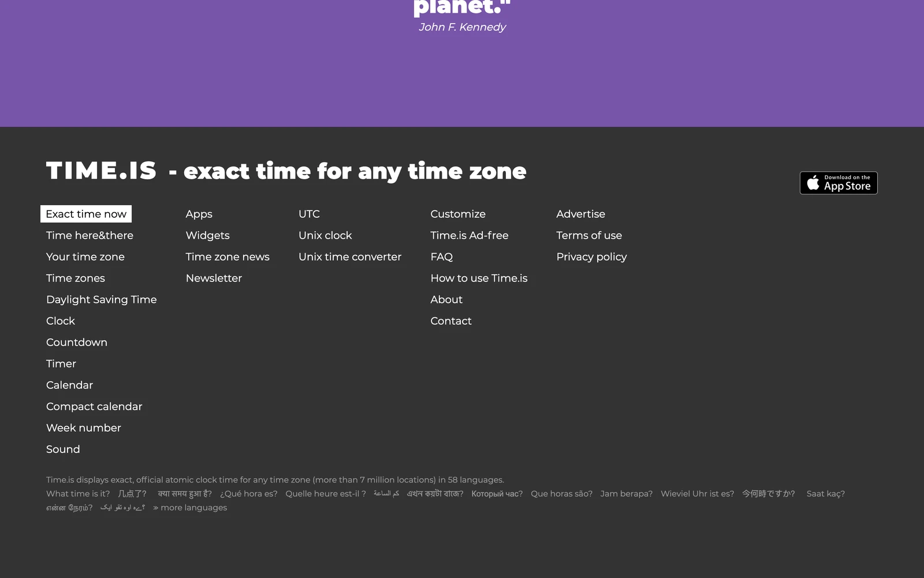Viewport: 924px width, 578px height.
Task: Select Tamil என்ன நேரம்? link
Action: 69,507
